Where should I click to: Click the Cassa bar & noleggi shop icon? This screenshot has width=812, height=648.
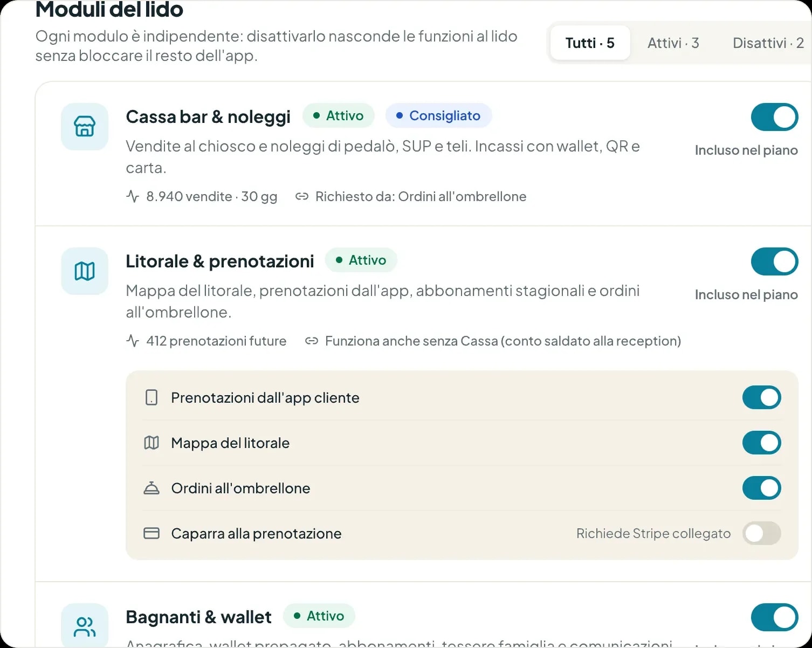85,127
